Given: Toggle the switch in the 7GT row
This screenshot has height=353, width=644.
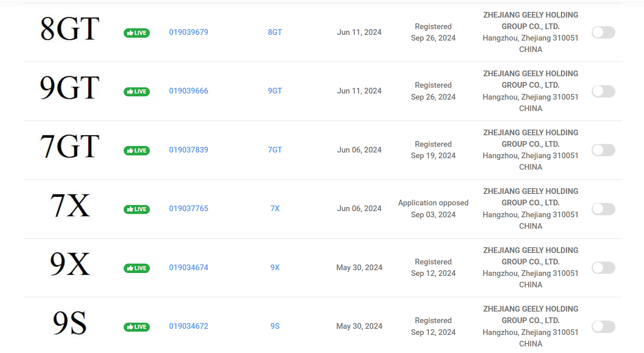Looking at the screenshot, I should (603, 150).
